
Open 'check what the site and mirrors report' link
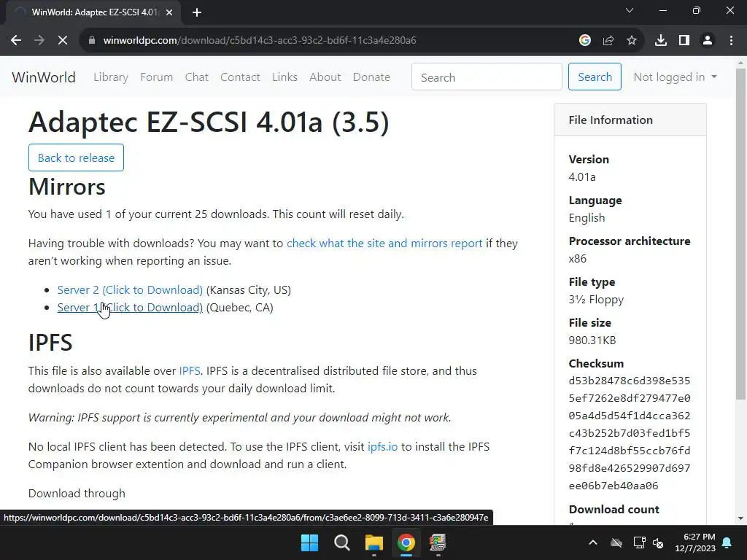[384, 244]
